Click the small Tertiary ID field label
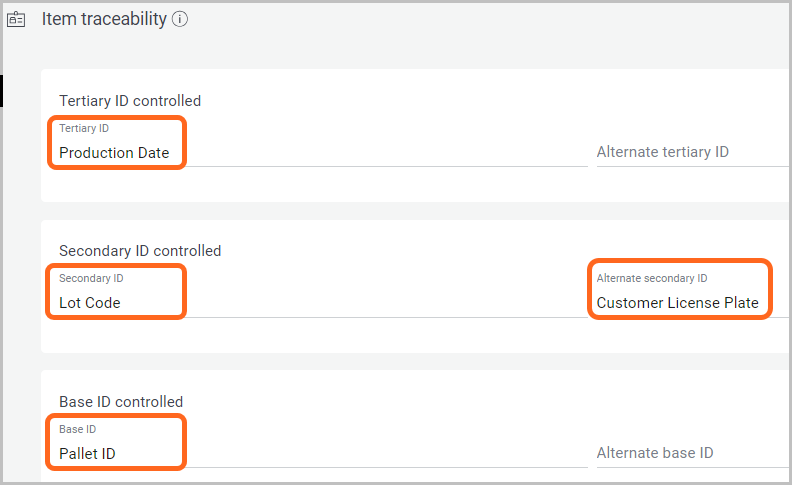Screen dimensions: 792x485 point(84,128)
